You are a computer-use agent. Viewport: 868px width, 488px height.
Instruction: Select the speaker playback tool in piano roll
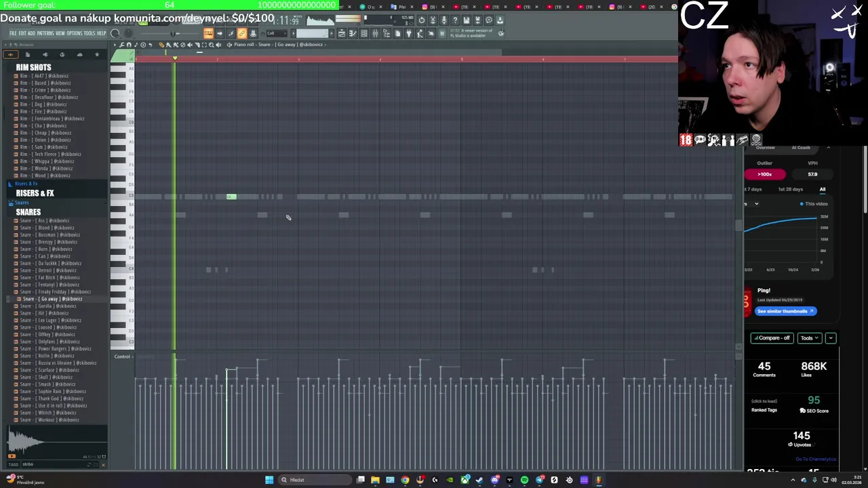tap(218, 45)
